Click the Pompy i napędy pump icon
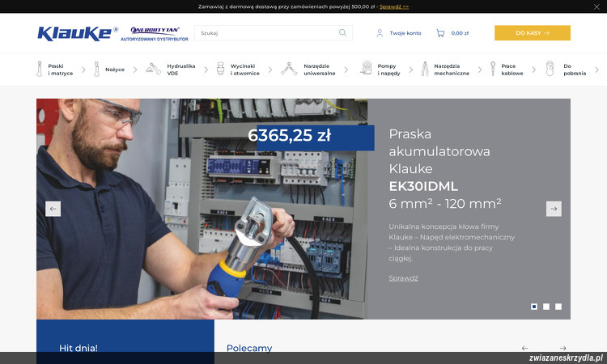 pyautogui.click(x=366, y=69)
